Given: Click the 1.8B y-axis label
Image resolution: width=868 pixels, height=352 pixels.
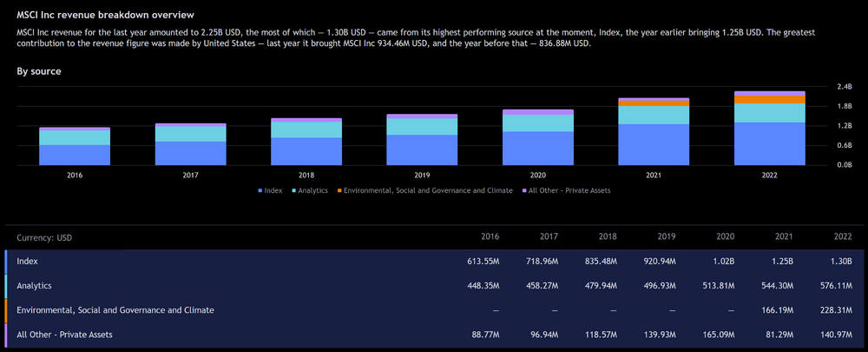Looking at the screenshot, I should (x=845, y=106).
